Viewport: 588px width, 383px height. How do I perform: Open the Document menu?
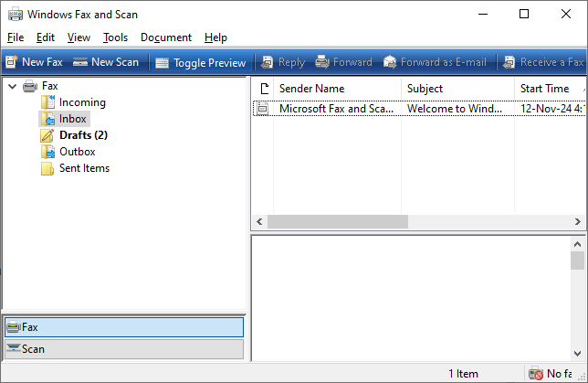click(166, 37)
